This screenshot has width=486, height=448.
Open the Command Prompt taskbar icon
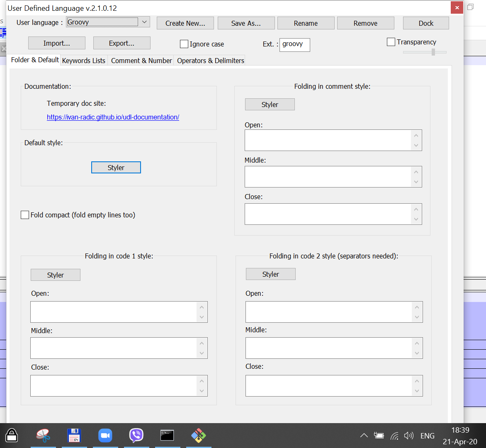(167, 435)
